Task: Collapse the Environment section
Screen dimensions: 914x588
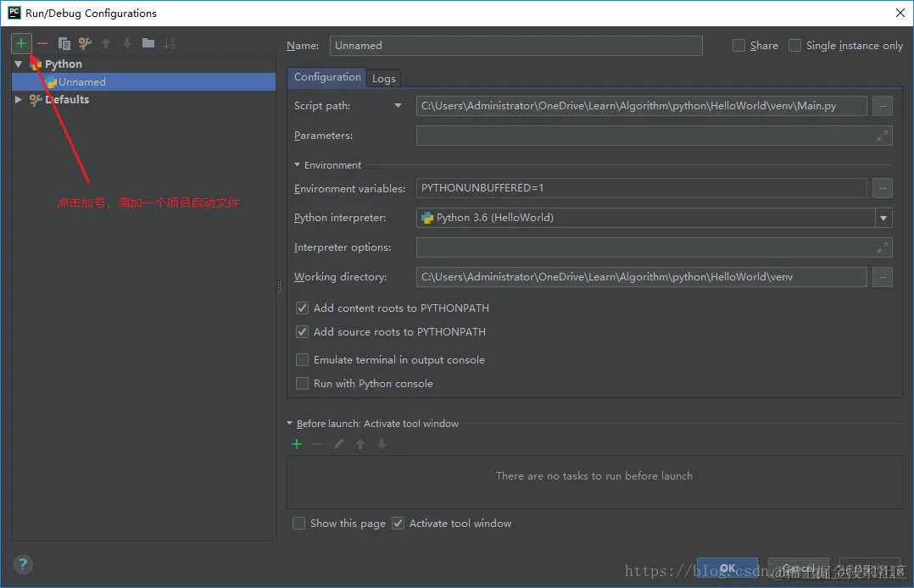Action: (298, 165)
